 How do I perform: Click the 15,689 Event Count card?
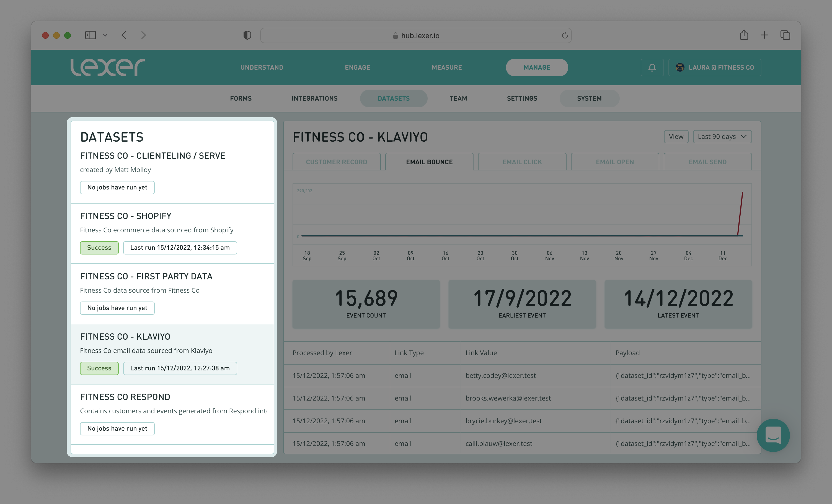point(366,304)
